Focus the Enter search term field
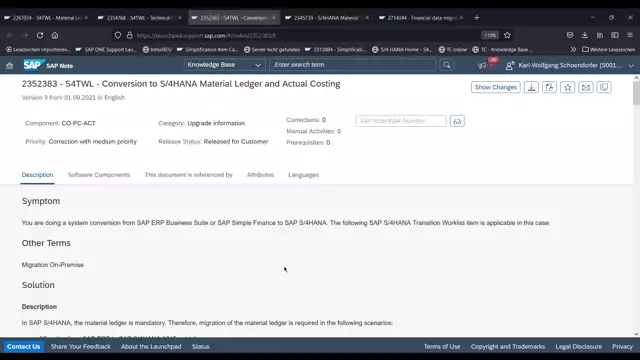The width and height of the screenshot is (640, 360). (353, 65)
